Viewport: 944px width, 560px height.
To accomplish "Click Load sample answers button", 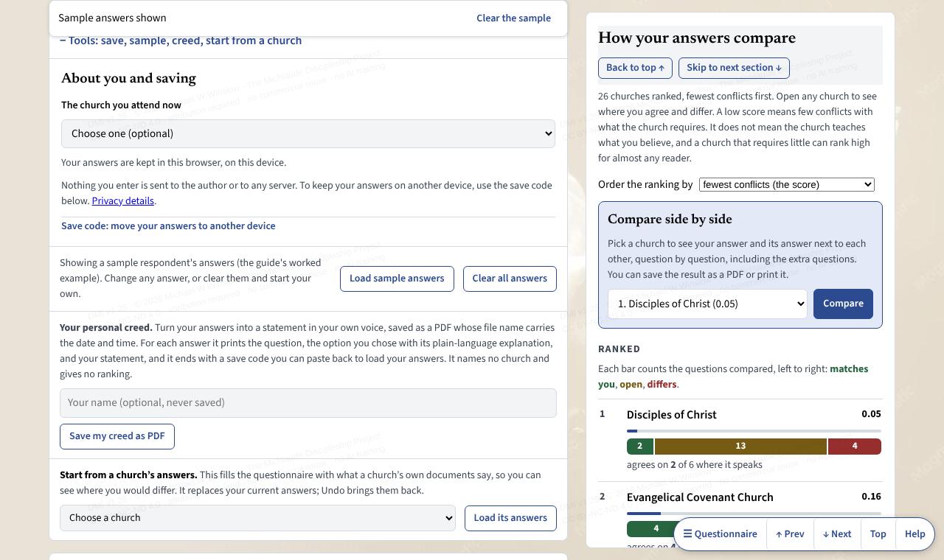I will pos(397,279).
